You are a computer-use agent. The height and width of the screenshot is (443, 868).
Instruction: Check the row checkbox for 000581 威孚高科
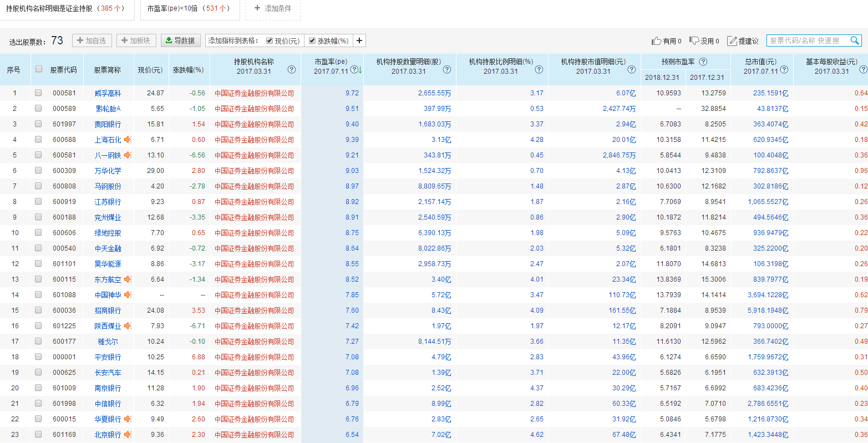[x=38, y=93]
